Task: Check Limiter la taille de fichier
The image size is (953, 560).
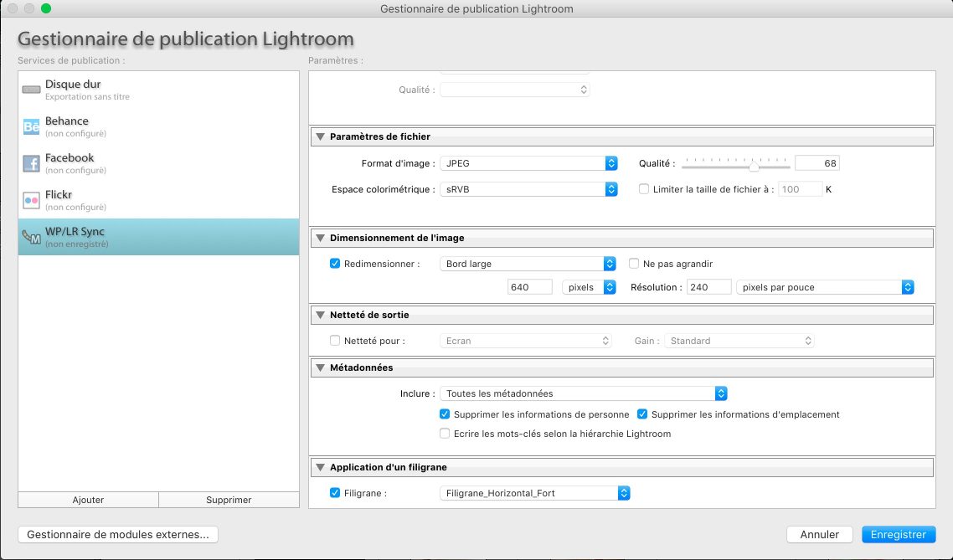Action: click(644, 189)
